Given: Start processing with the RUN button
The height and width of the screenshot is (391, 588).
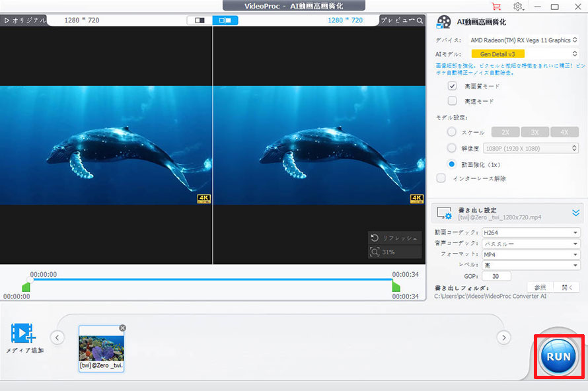Looking at the screenshot, I should click(x=558, y=357).
